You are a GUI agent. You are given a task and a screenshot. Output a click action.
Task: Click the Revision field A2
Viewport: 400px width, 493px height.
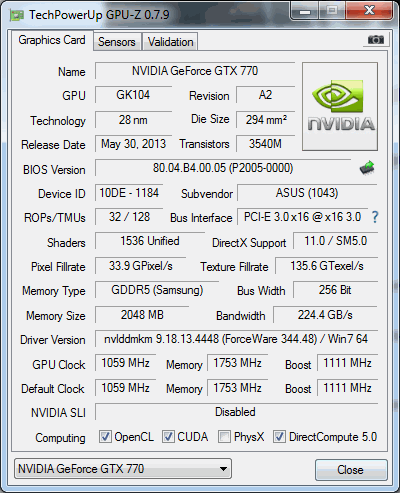266,95
